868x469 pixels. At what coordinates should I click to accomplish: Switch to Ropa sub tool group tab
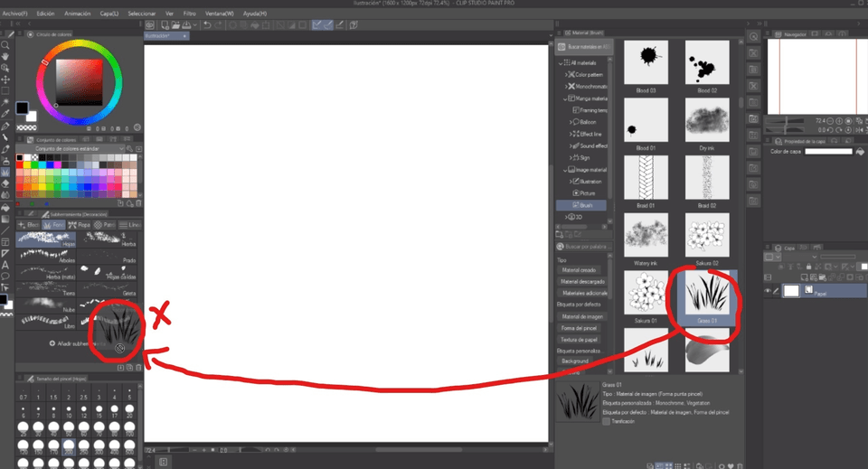coord(80,225)
